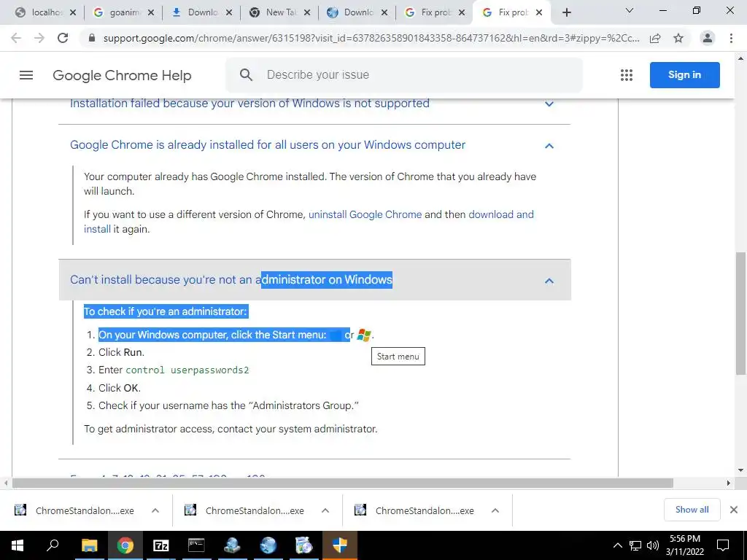The image size is (747, 560).
Task: Switch to the New Tab tab
Action: click(x=281, y=12)
